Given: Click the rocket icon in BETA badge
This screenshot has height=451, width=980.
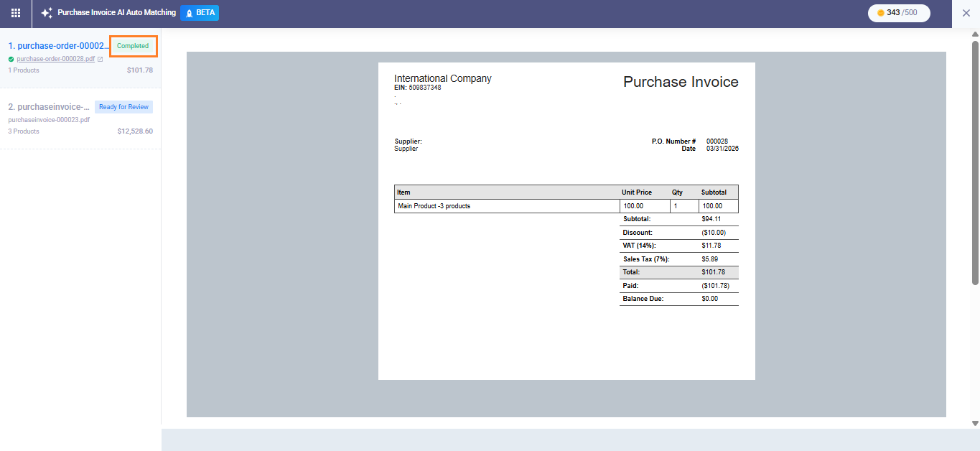Looking at the screenshot, I should (x=189, y=13).
